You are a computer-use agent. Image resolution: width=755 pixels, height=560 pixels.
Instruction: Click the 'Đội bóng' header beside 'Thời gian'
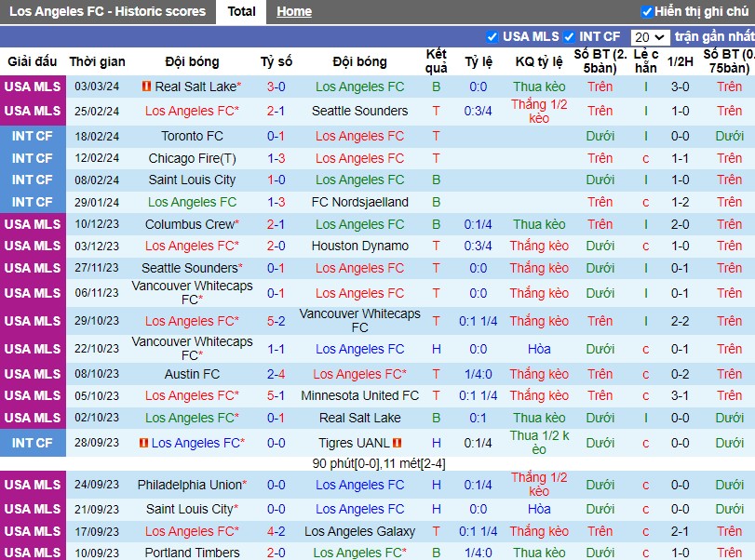192,61
